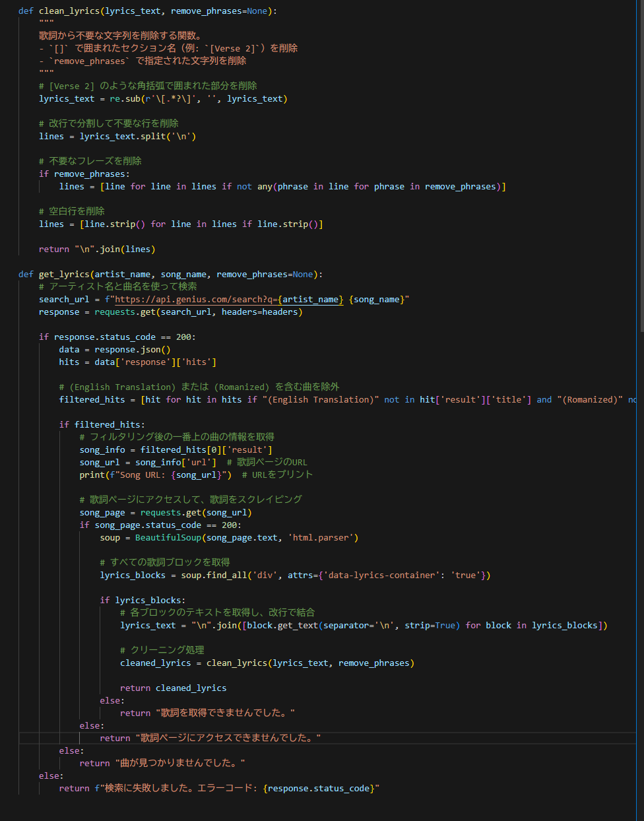Click the BeautifulSoup constructor call
This screenshot has width=644, height=821.
pyautogui.click(x=168, y=538)
